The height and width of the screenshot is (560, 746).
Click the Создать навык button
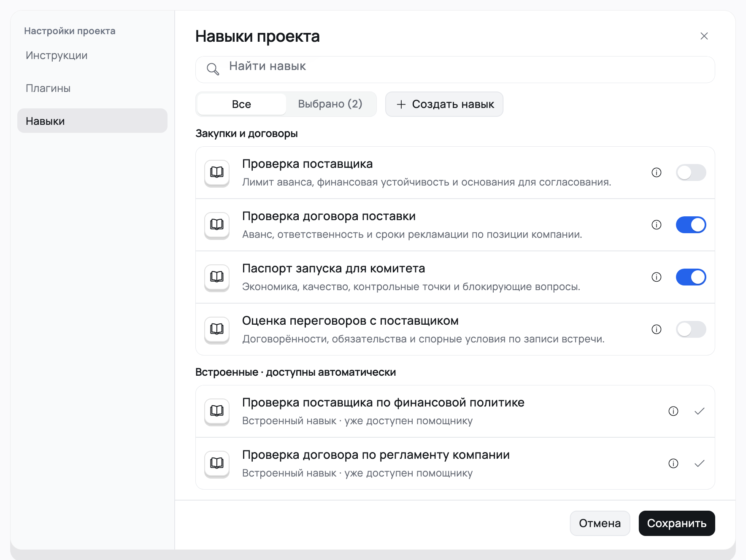click(444, 104)
